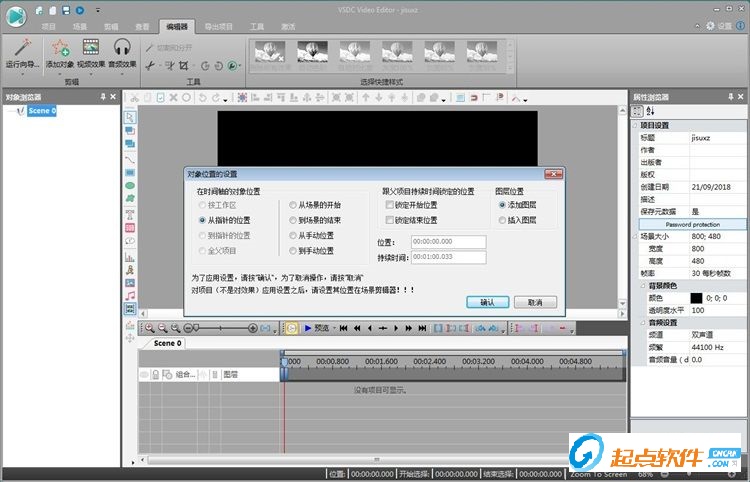Click the 位置 time input field
Viewport: 750px width, 482px height.
(x=449, y=242)
